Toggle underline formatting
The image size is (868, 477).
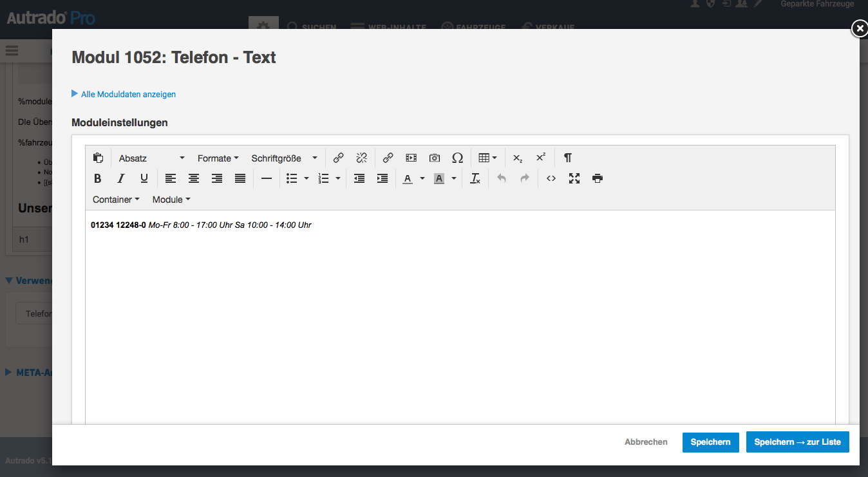[x=144, y=178]
